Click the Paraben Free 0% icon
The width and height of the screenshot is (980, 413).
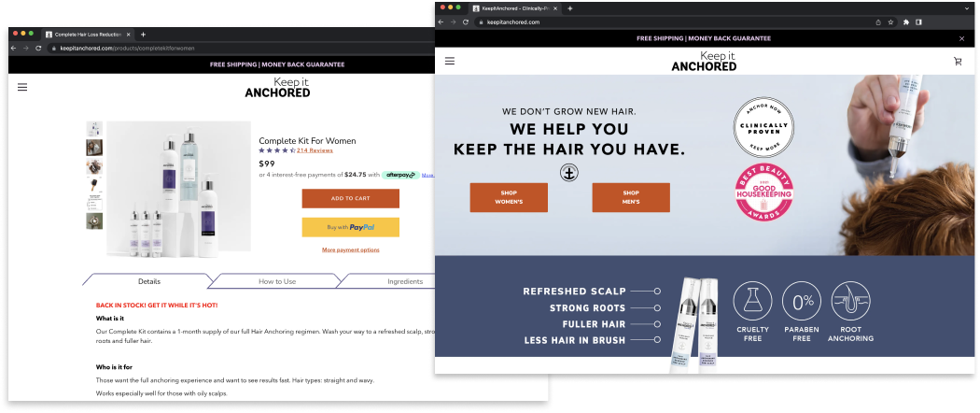(802, 301)
